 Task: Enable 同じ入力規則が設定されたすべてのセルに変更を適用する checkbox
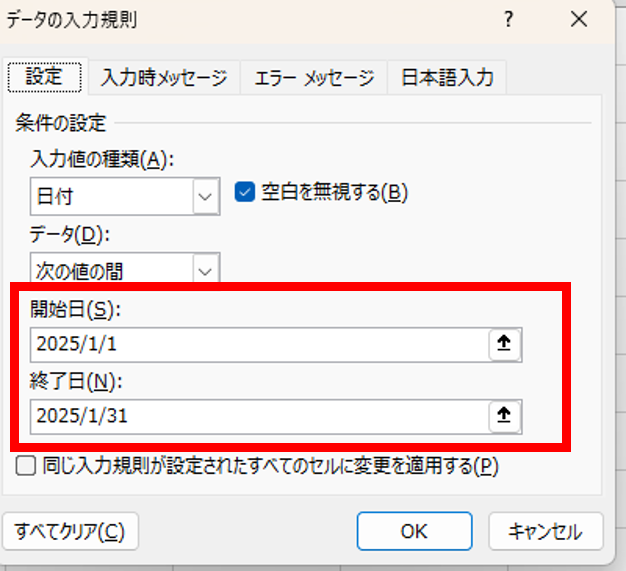point(25,465)
